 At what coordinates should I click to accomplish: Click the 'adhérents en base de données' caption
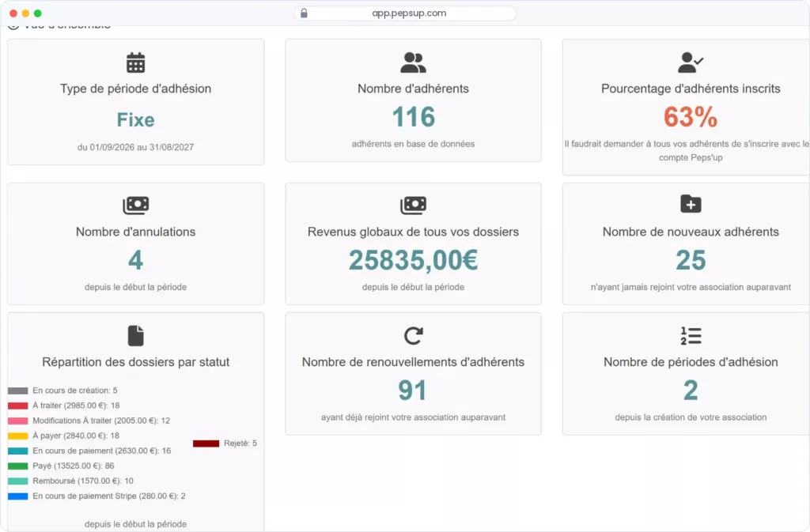click(413, 144)
